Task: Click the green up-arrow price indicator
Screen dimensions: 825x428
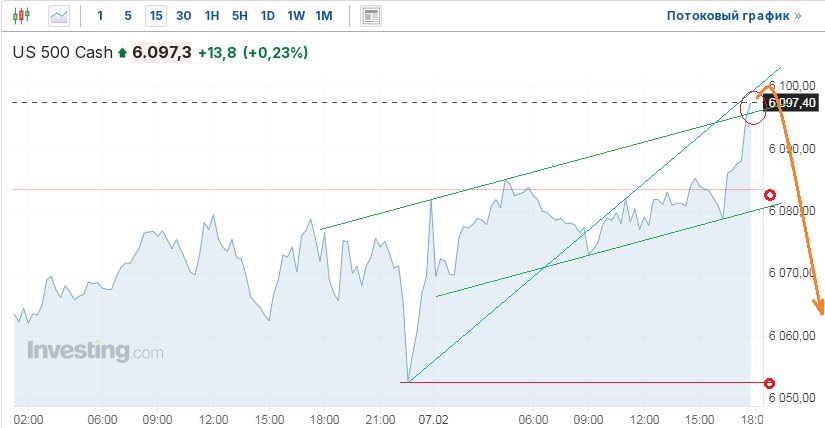Action: [x=122, y=52]
